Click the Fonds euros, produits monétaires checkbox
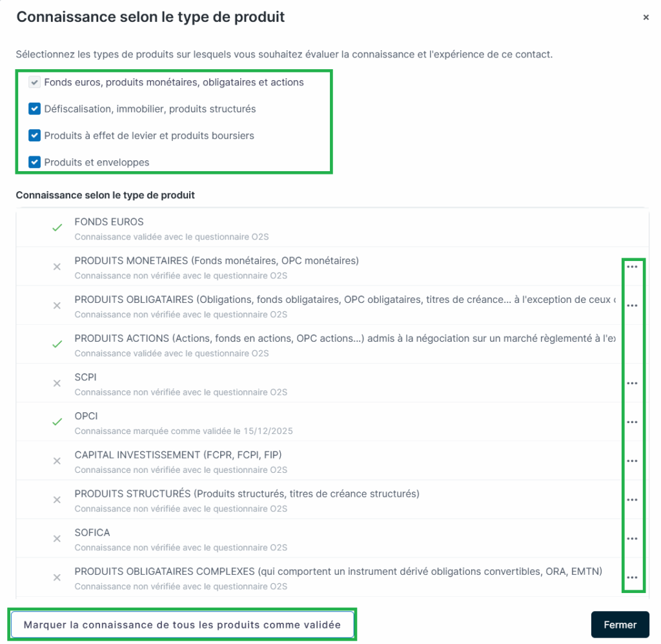661x644 pixels. 35,83
